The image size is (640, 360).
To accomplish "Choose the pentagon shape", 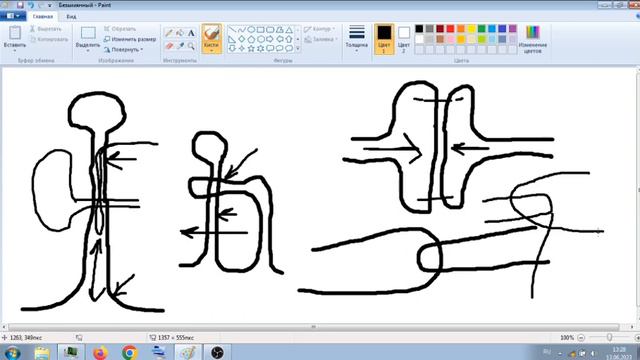I will (x=251, y=39).
